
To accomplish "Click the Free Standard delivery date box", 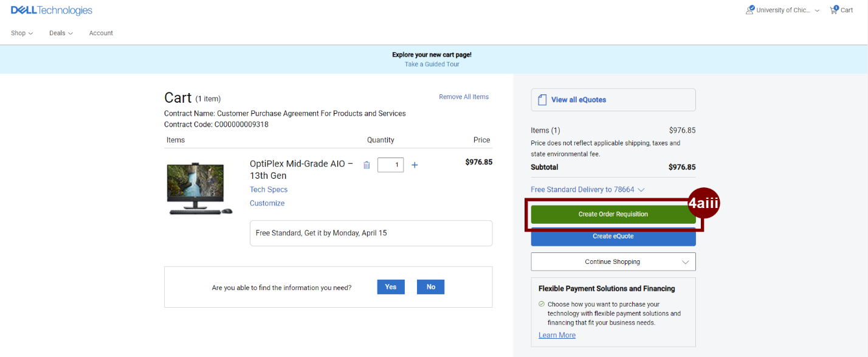I will [371, 233].
